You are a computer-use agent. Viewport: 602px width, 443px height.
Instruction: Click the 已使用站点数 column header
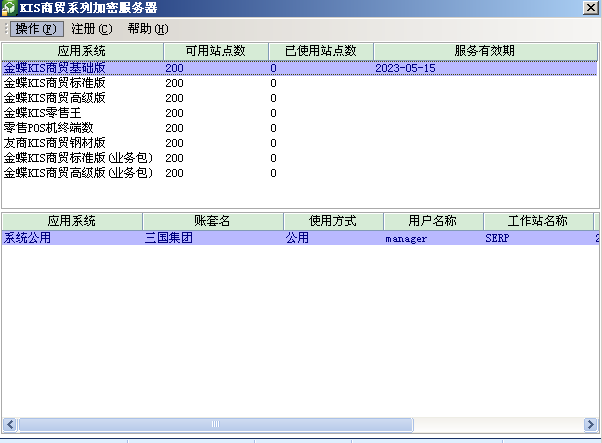[x=321, y=51]
